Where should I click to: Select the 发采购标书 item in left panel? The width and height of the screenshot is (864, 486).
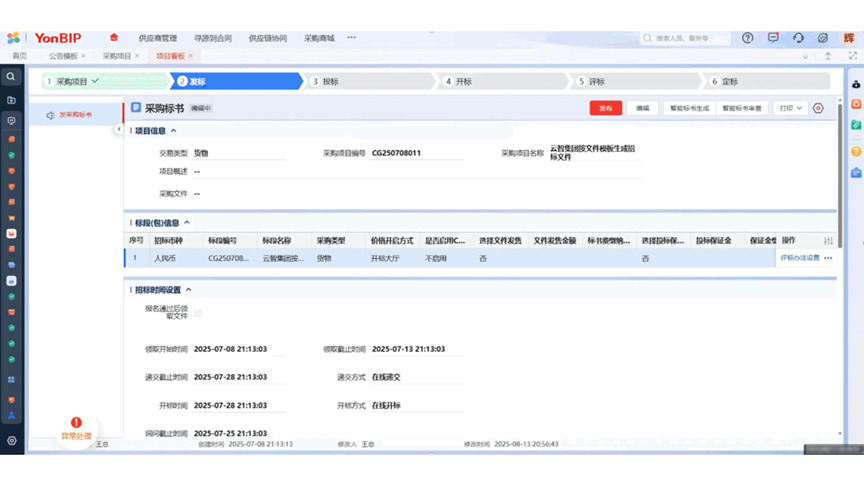[75, 115]
